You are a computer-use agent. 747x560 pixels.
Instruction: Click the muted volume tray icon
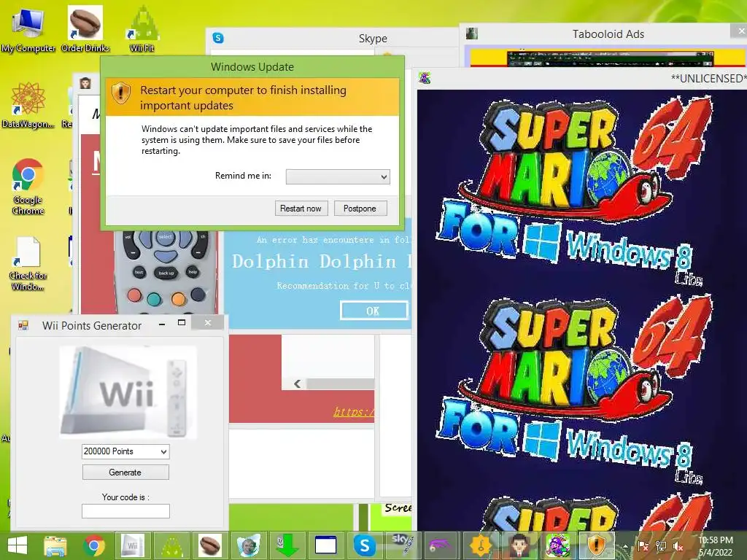pos(678,547)
